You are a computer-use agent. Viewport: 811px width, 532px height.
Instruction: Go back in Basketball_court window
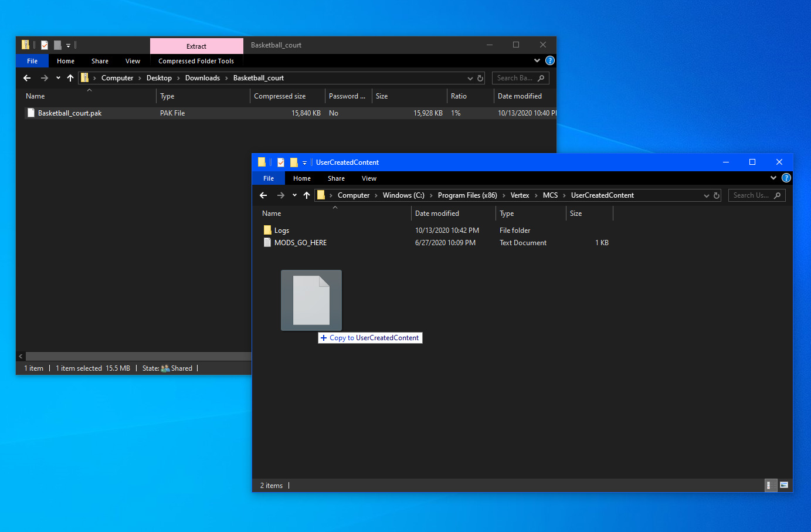(x=27, y=78)
